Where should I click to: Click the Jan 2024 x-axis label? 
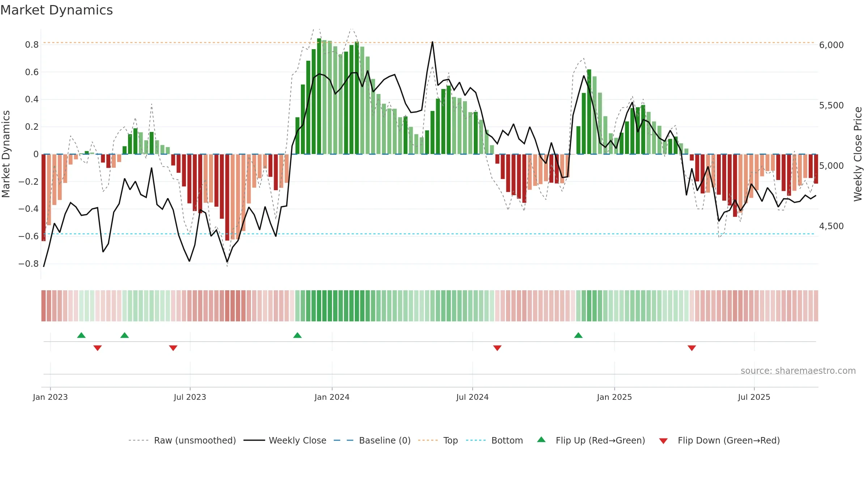[332, 397]
